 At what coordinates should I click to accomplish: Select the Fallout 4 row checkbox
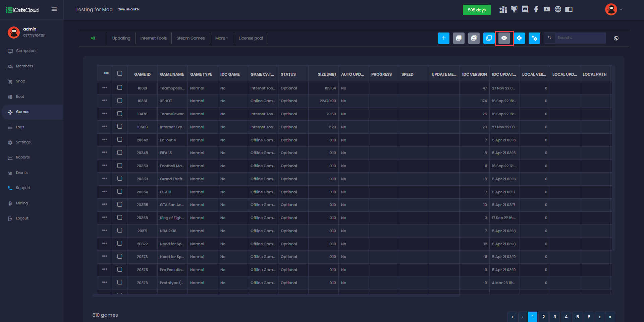point(120,140)
